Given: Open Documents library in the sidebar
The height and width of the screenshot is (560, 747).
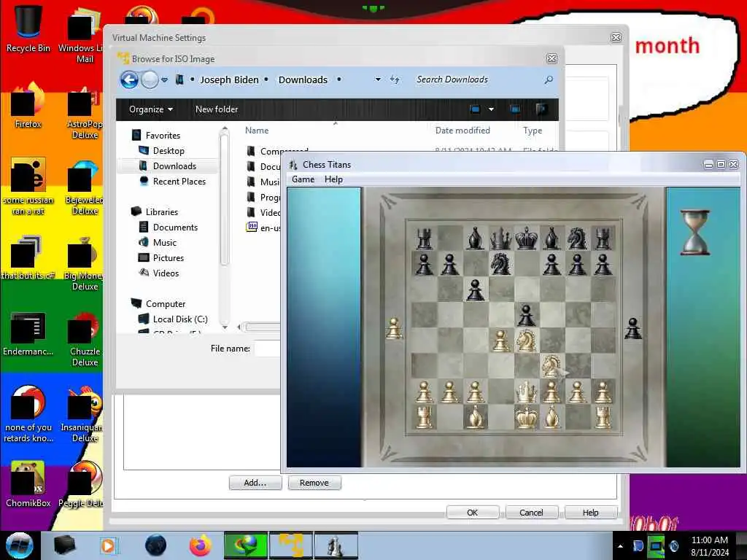Looking at the screenshot, I should pos(175,227).
